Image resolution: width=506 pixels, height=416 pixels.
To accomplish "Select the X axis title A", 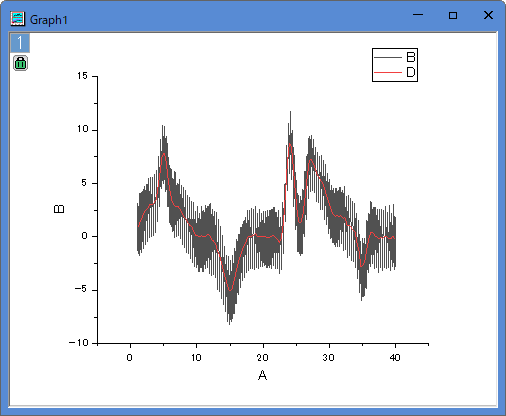I will point(262,376).
